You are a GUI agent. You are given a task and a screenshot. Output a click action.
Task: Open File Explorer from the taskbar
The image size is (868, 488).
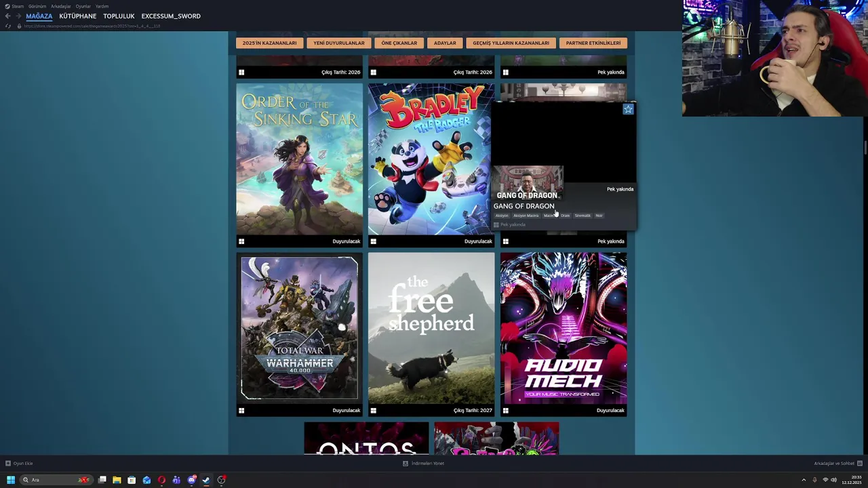[117, 480]
